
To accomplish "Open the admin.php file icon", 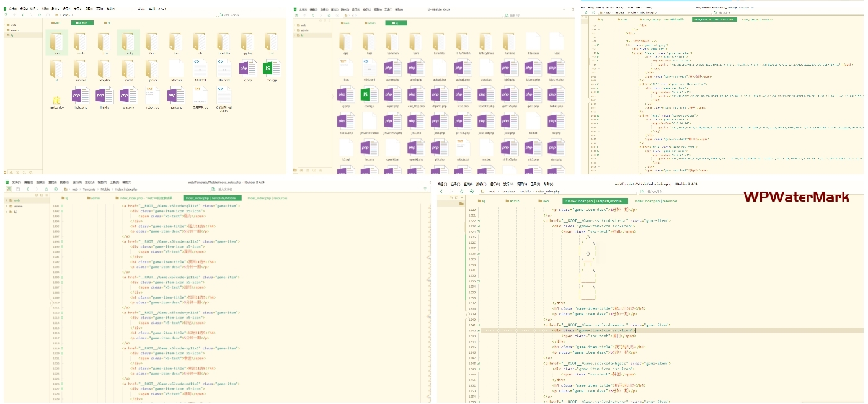I will click(x=392, y=68).
